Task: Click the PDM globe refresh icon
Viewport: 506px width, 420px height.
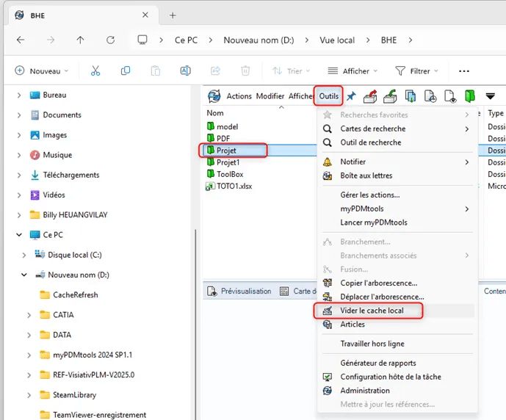Action: click(214, 96)
